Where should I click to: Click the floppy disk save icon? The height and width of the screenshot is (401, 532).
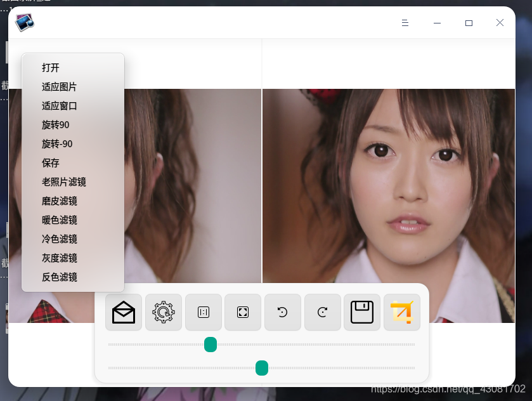point(362,312)
